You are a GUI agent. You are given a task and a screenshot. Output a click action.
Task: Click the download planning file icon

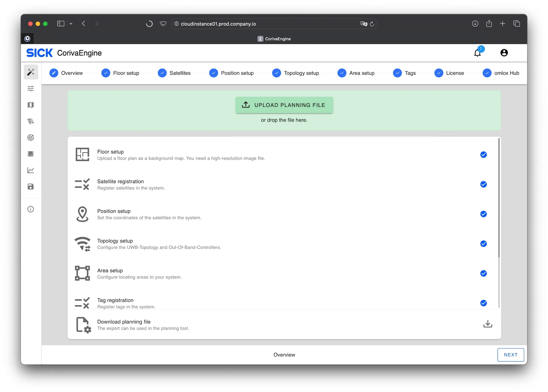coord(487,324)
